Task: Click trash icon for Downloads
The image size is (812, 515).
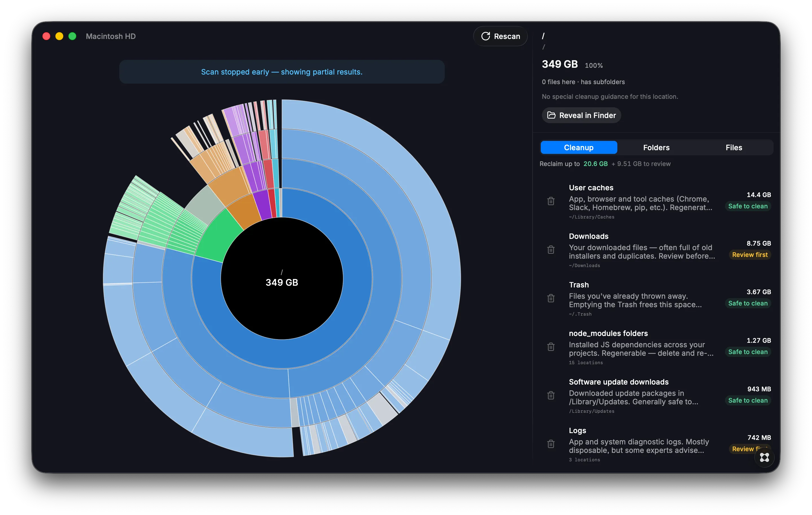Action: tap(551, 250)
